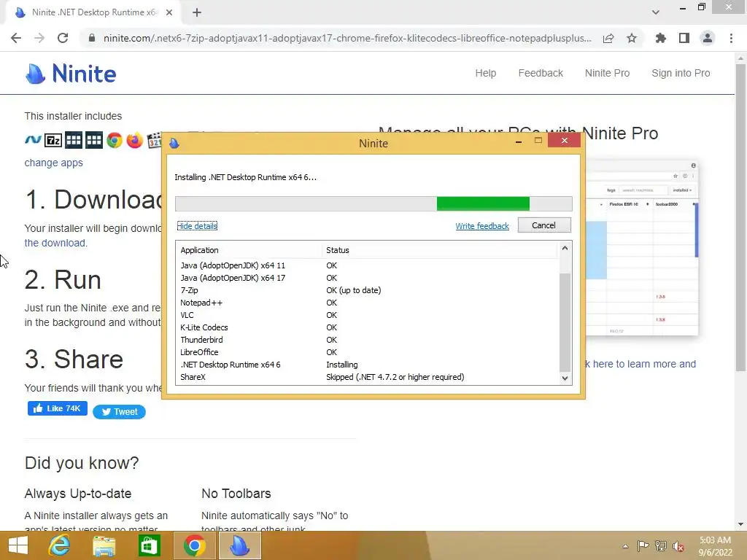
Task: Click the Ninite dialog title bar icon
Action: (x=174, y=143)
